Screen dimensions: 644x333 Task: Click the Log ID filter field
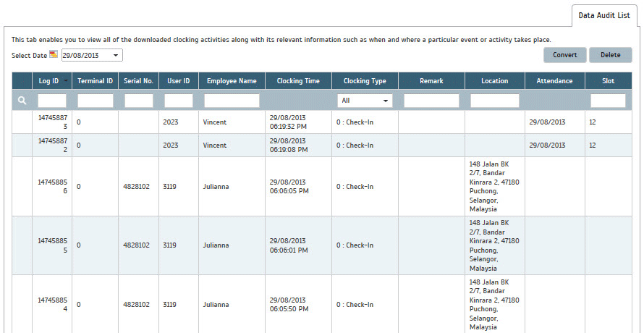pos(52,101)
